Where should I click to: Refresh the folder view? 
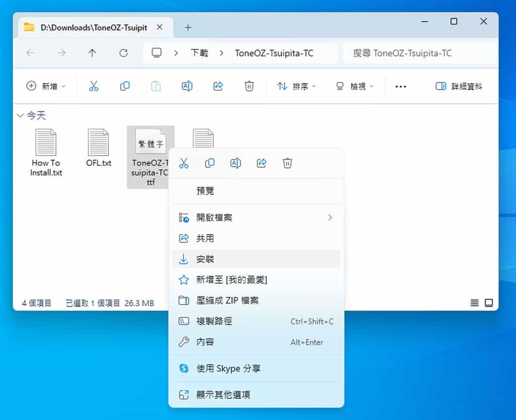click(123, 53)
